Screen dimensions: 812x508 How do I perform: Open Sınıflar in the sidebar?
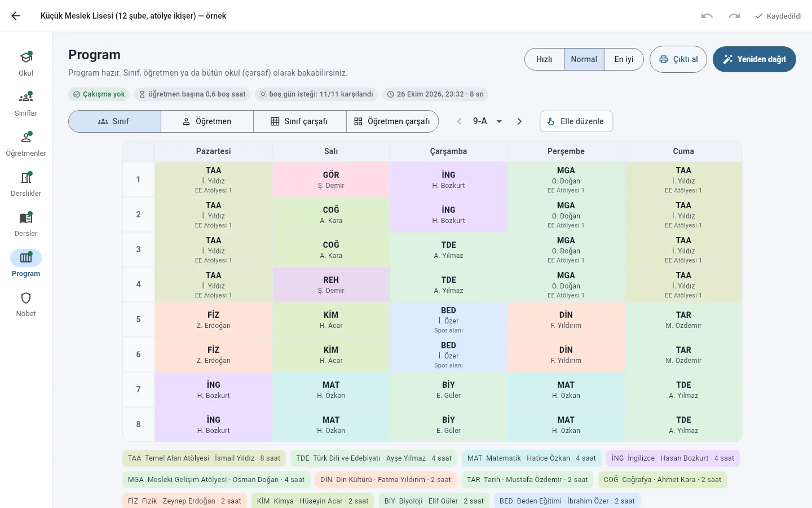click(26, 103)
